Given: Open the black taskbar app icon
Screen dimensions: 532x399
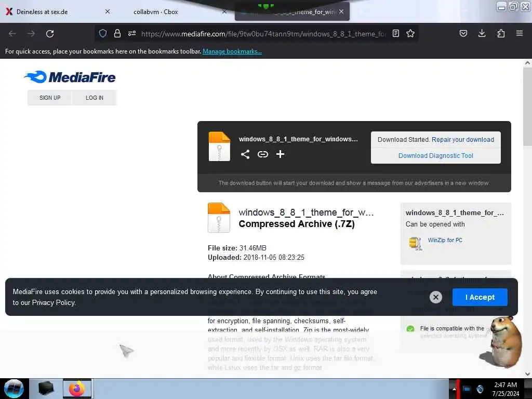Looking at the screenshot, I should 46,389.
